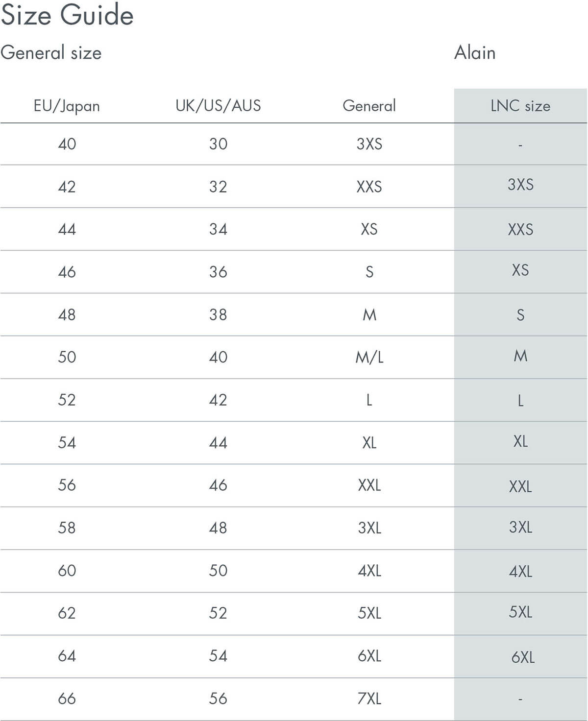This screenshot has height=721, width=588.
Task: Click EU/Japan size 66 cell
Action: pyautogui.click(x=67, y=698)
